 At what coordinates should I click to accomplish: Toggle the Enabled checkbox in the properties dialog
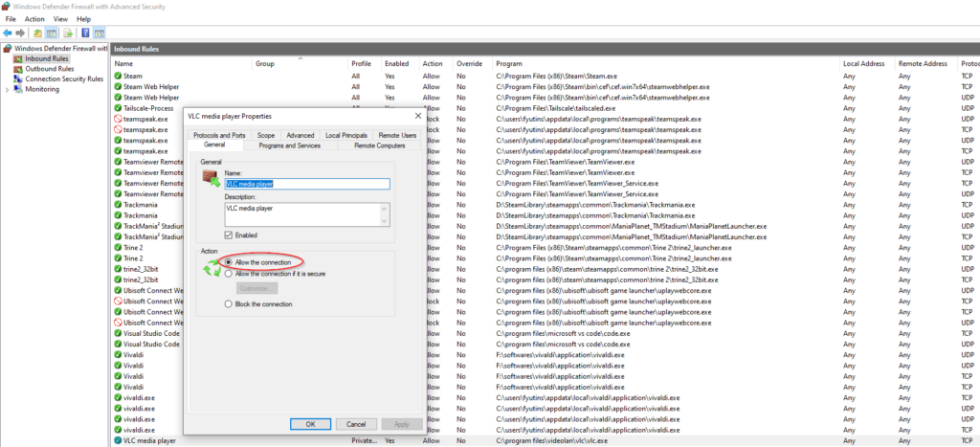click(x=228, y=235)
